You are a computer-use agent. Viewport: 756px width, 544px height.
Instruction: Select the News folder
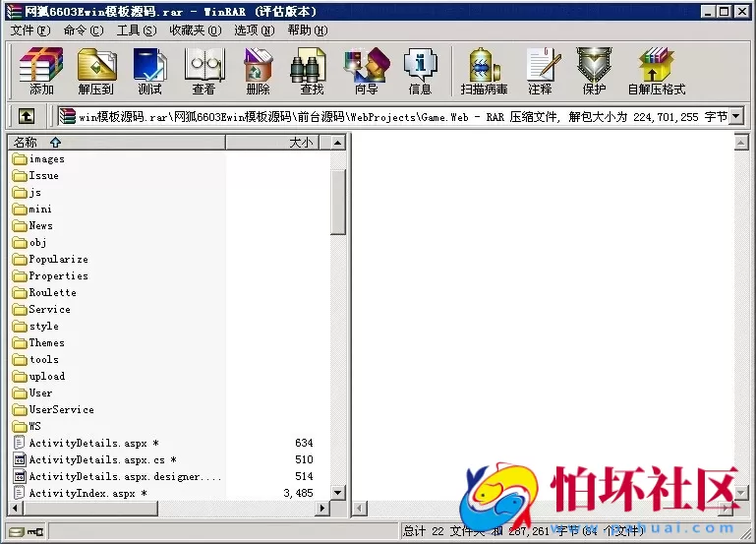click(32, 225)
